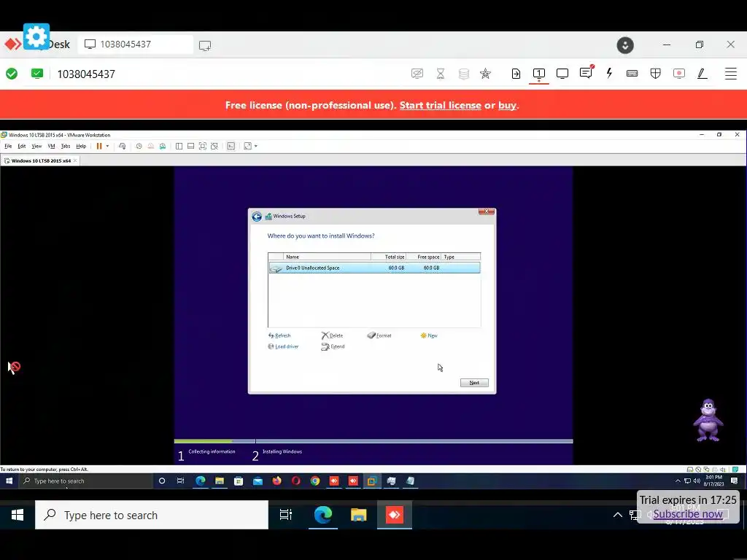Click Refresh in Windows Setup

pos(279,335)
